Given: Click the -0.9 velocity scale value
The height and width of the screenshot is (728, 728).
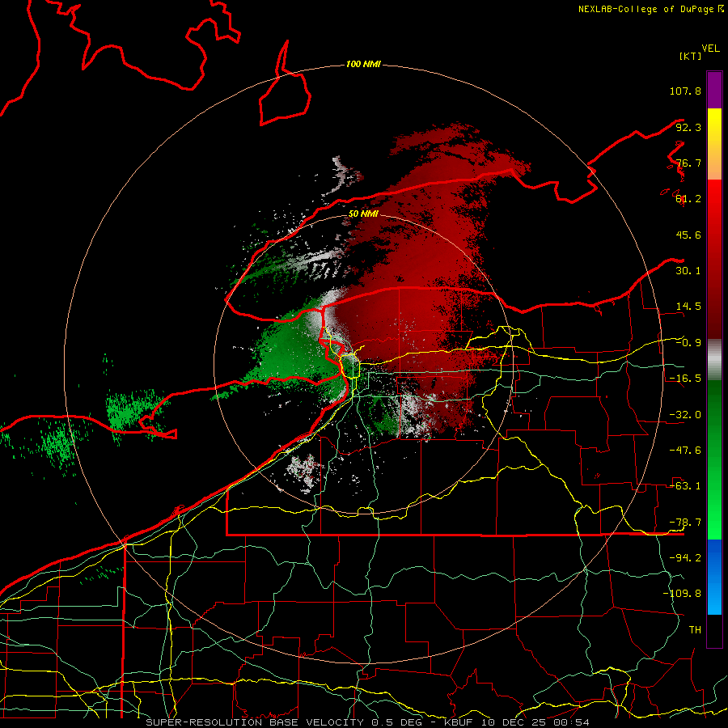Looking at the screenshot, I should pos(688,343).
